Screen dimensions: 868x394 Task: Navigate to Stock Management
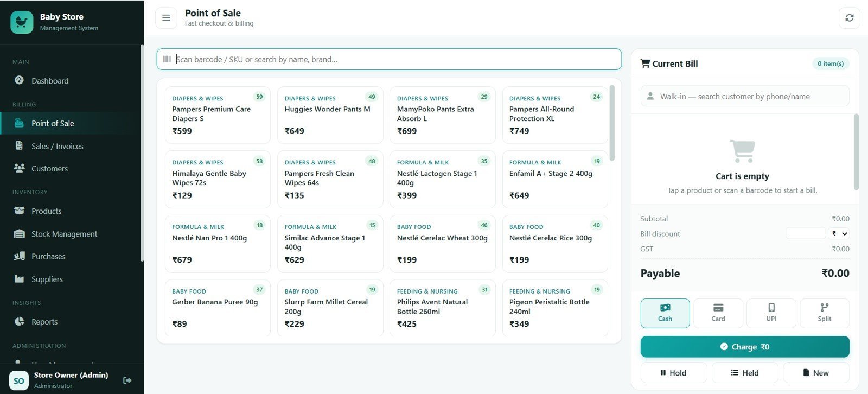pos(71,234)
